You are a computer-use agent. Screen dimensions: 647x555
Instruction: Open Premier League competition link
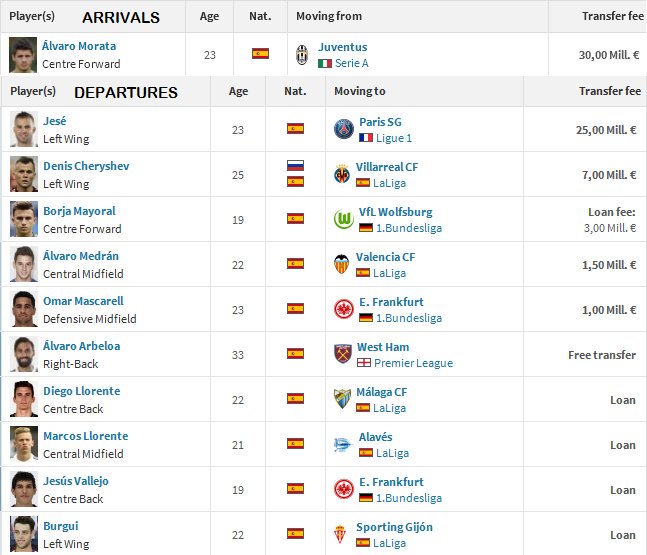point(413,363)
